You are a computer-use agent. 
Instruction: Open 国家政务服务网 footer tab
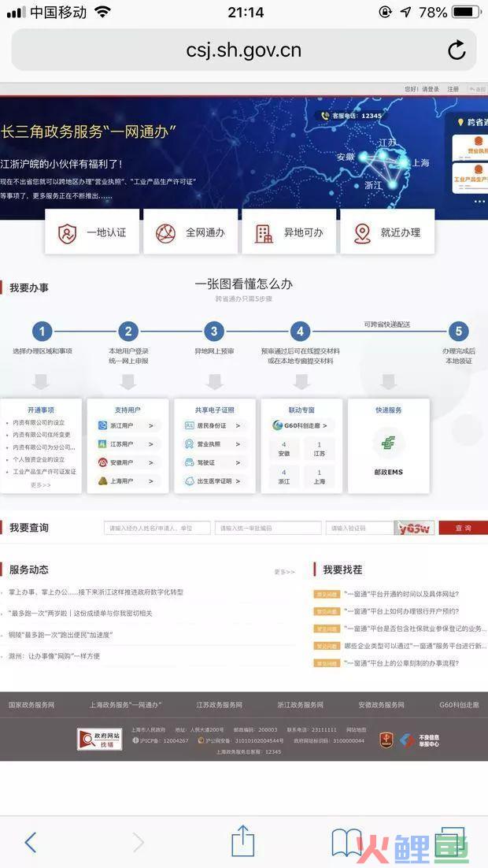[x=31, y=705]
